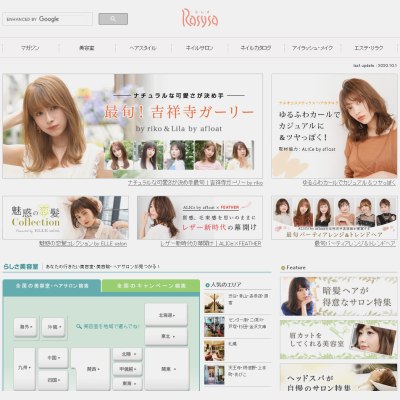This screenshot has height=400, width=400.
Task: Open the マガジン menu item
Action: [x=30, y=48]
